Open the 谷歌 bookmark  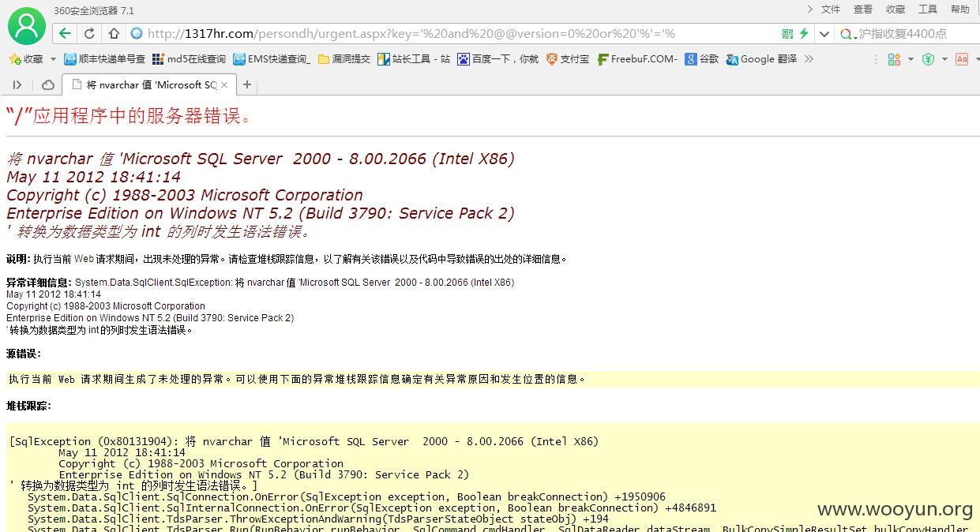[x=702, y=59]
